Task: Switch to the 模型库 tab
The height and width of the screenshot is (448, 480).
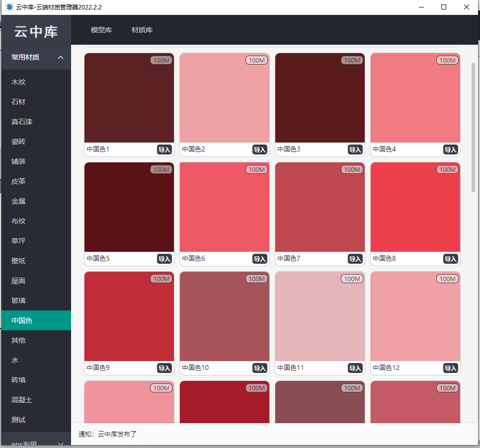Action: click(101, 30)
